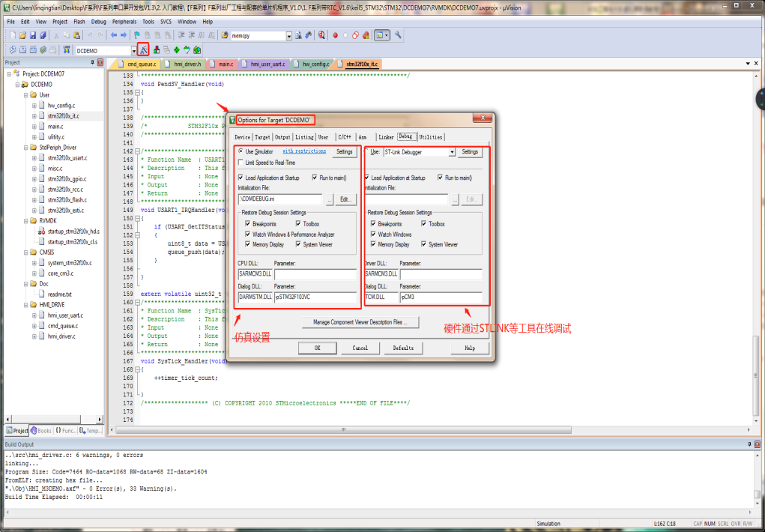765x532 pixels.
Task: Collapse the StdPeriph_Driver folder in tree
Action: pyautogui.click(x=24, y=148)
